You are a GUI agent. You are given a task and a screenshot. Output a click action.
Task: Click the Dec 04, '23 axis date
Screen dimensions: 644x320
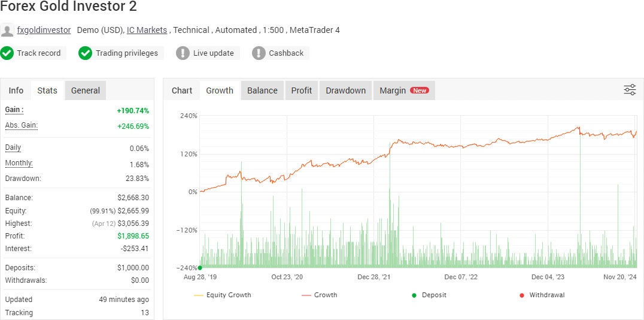(548, 277)
